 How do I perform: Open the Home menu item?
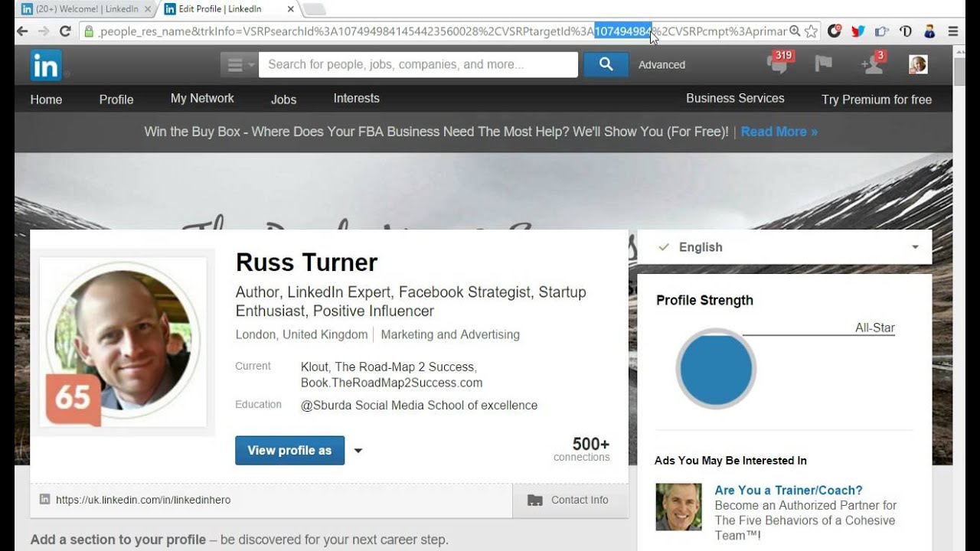(46, 99)
